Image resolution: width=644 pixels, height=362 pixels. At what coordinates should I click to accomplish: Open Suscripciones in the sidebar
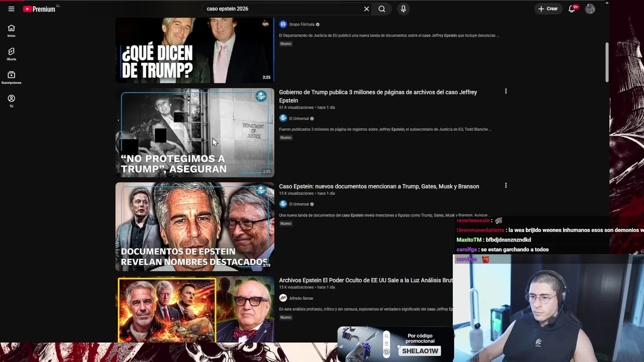(11, 77)
